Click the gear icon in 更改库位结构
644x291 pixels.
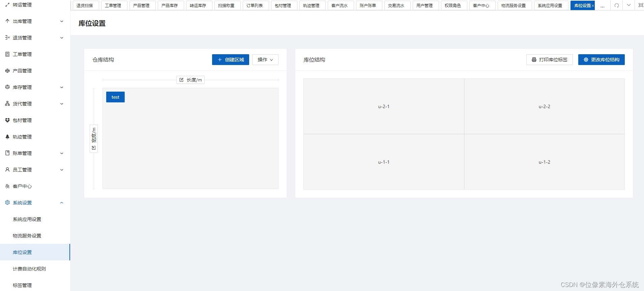tap(586, 60)
